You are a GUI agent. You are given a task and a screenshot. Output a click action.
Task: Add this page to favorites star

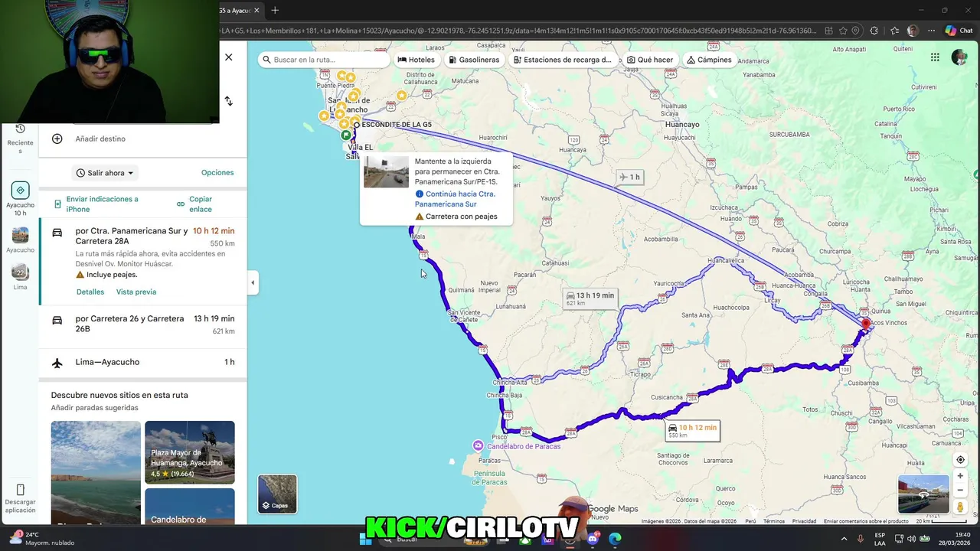click(843, 31)
